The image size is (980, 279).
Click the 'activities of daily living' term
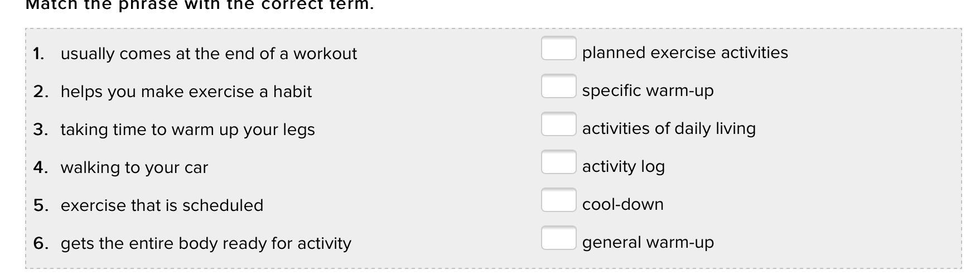click(x=669, y=128)
